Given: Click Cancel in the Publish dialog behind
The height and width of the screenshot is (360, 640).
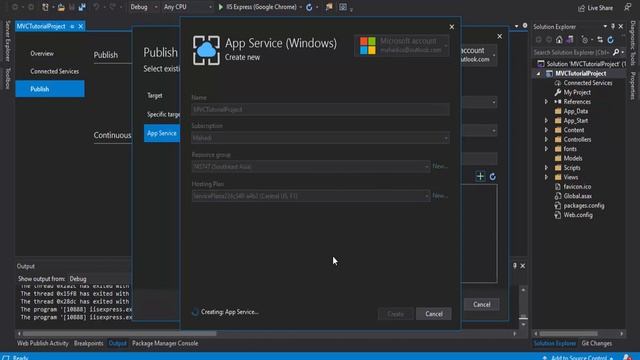Looking at the screenshot, I should [482, 304].
